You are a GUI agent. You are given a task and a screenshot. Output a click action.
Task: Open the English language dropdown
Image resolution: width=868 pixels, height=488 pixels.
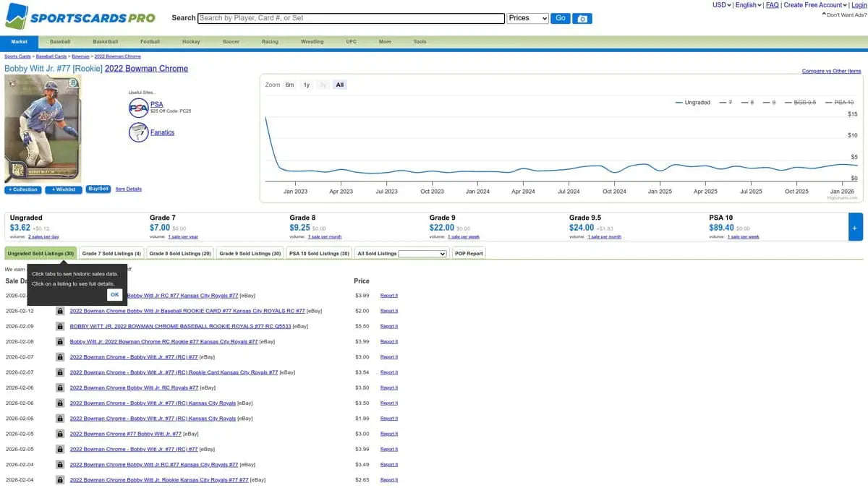click(x=749, y=5)
